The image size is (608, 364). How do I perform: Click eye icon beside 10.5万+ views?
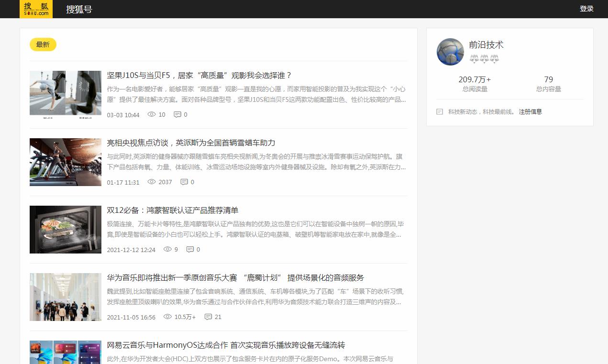click(167, 317)
